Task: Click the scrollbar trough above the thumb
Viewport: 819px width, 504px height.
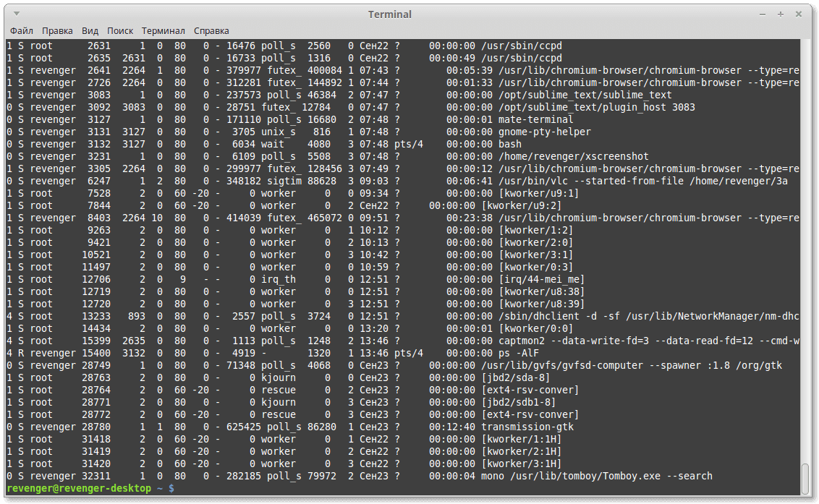Action: (x=806, y=251)
